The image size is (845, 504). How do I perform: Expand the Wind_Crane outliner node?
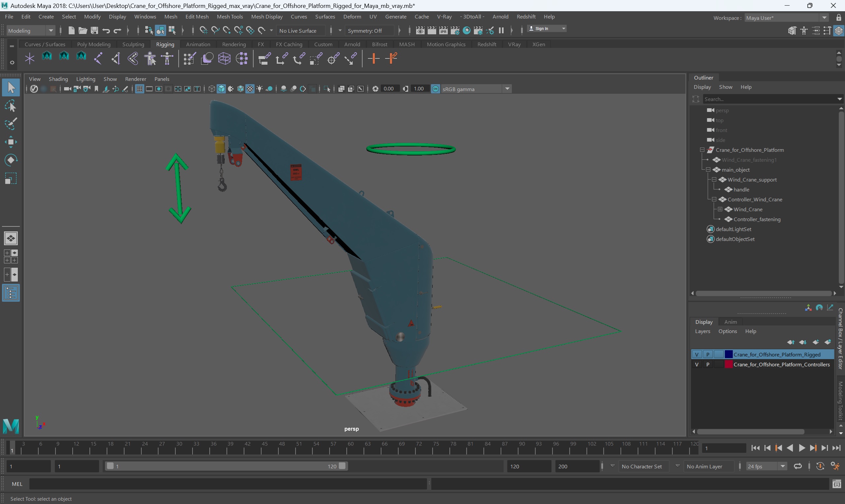pyautogui.click(x=720, y=209)
